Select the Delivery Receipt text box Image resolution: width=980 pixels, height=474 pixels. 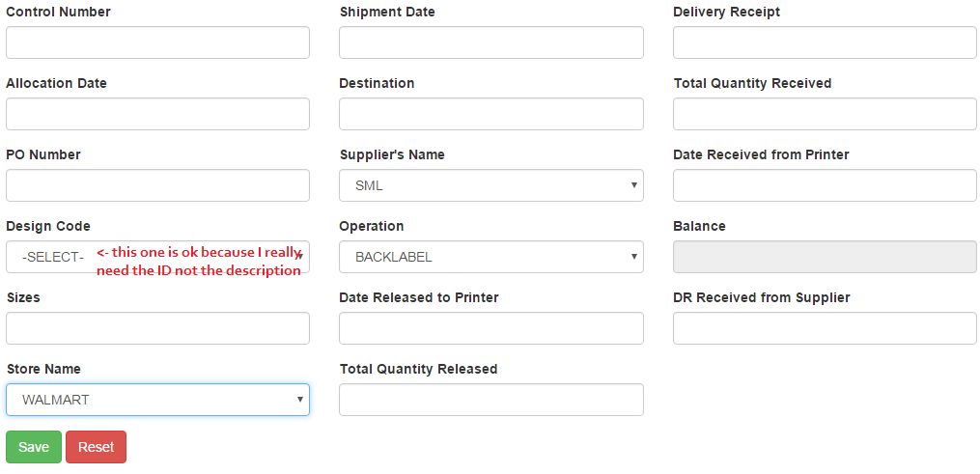pos(825,42)
